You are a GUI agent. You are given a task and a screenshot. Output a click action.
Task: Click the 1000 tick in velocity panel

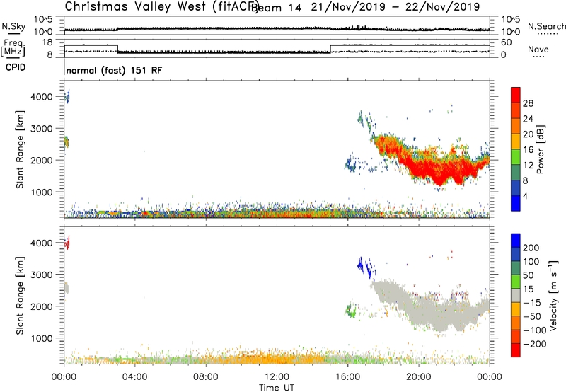coord(41,338)
